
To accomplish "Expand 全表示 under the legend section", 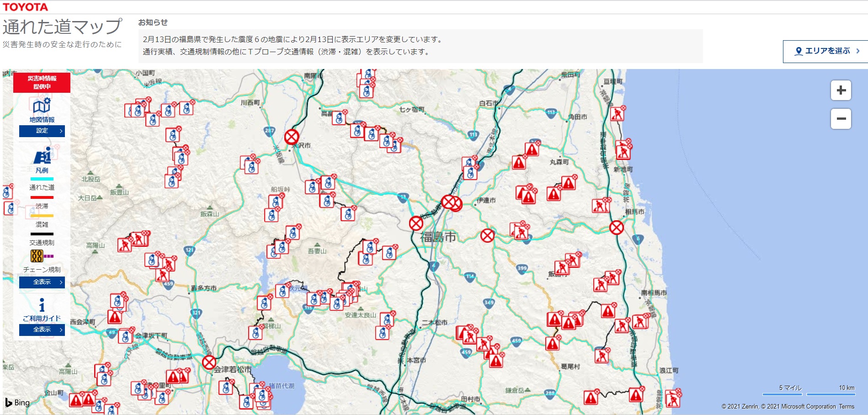I will click(x=42, y=282).
